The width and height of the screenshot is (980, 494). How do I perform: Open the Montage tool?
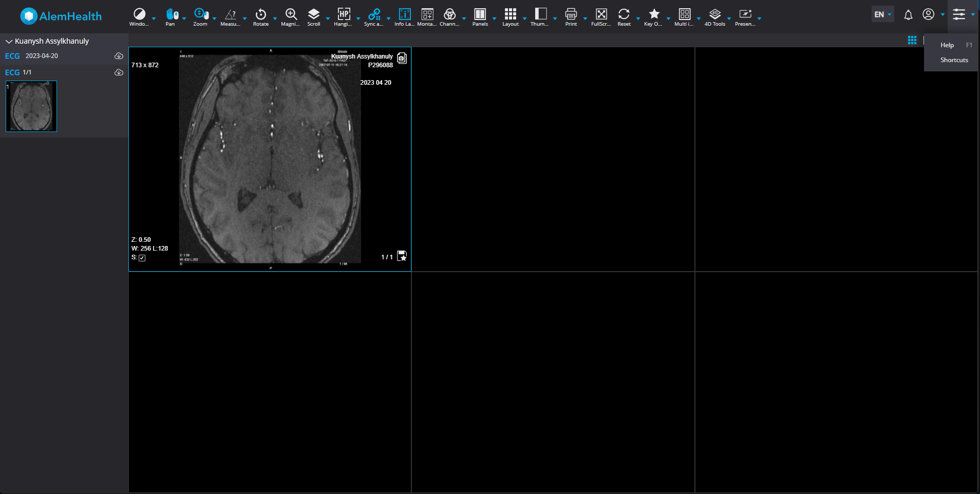coord(427,16)
